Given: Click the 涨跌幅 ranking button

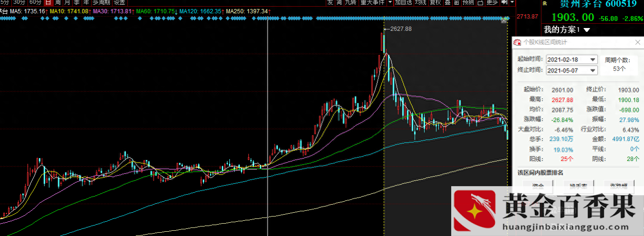Looking at the screenshot, I should point(619,186).
